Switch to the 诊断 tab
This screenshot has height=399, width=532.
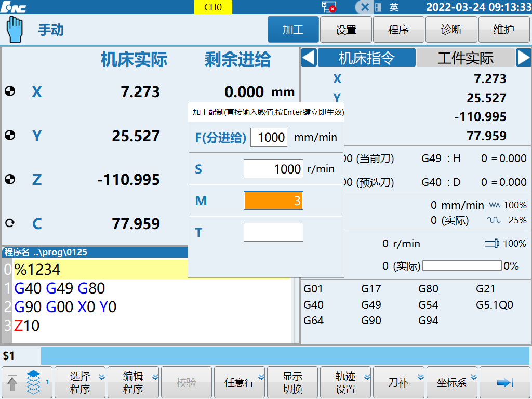pos(451,29)
